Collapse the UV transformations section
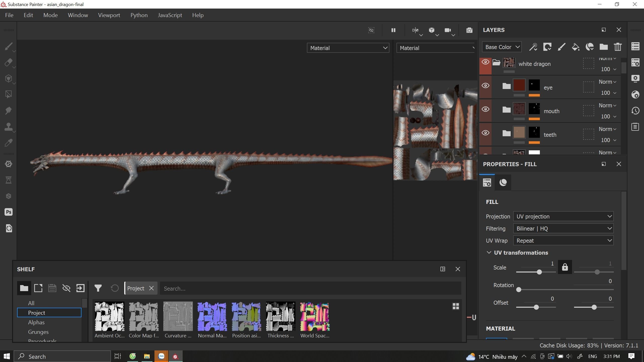This screenshot has height=362, width=644. 489,253
